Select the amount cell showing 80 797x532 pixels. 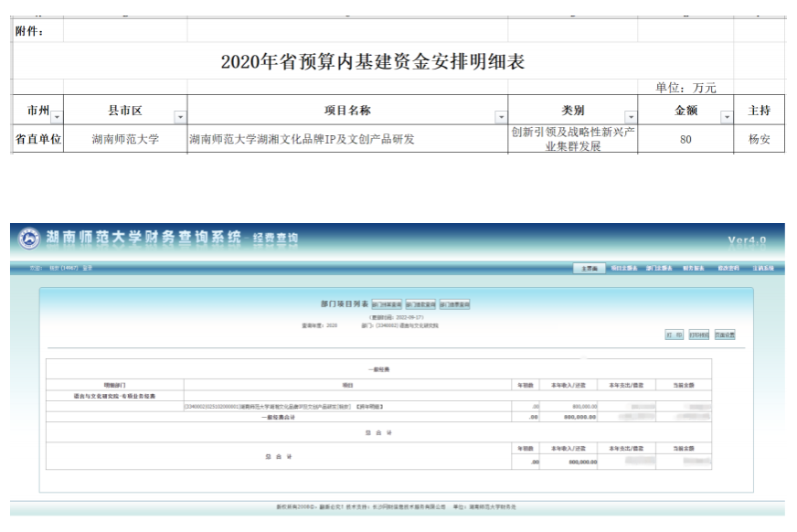tap(685, 139)
